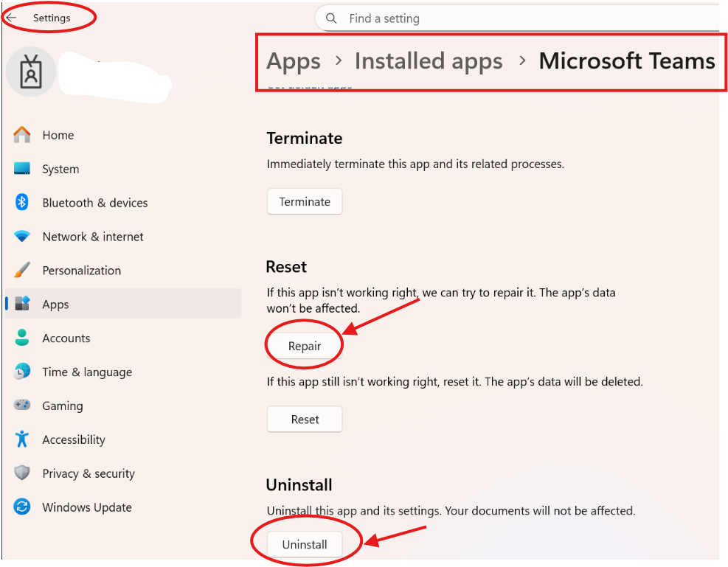Click the Terminate button

tap(305, 201)
